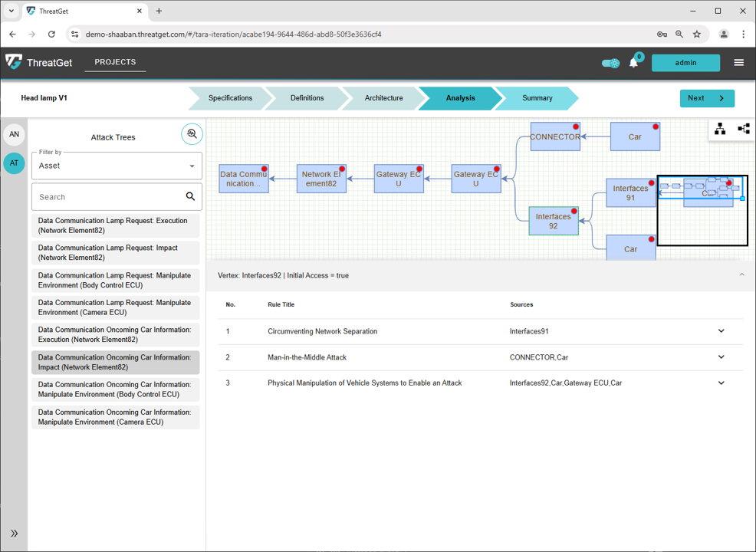Image resolution: width=756 pixels, height=552 pixels.
Task: Select Lamp Request: Manipulate Environment (Camera ECU) tree
Action: 115,307
